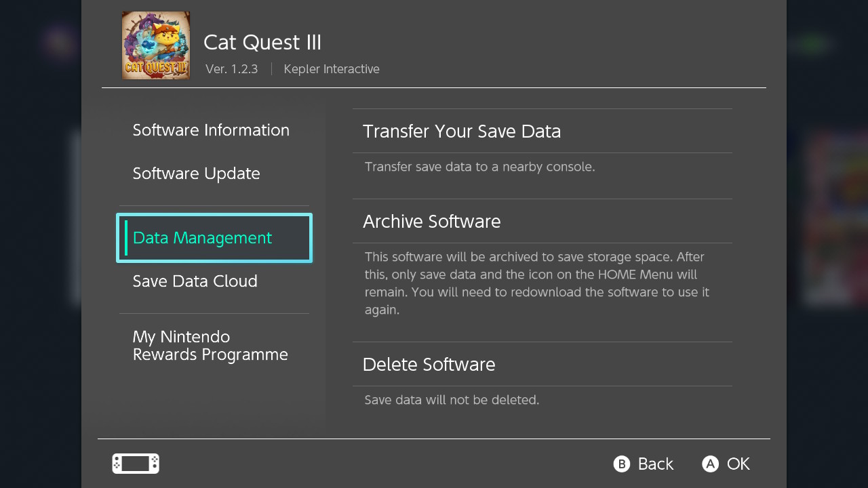Go to the Save Data Cloud section
The image size is (868, 488).
coord(195,281)
